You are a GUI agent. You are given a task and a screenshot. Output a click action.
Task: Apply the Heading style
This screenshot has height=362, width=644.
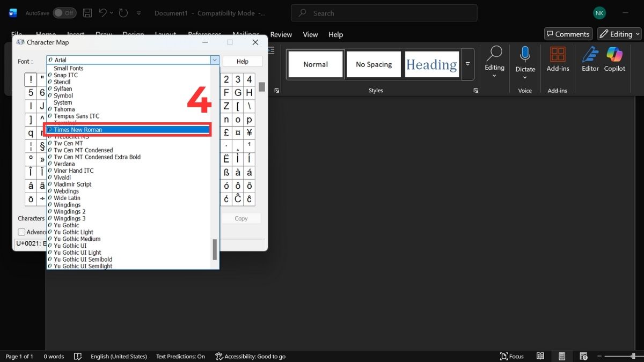[432, 64]
